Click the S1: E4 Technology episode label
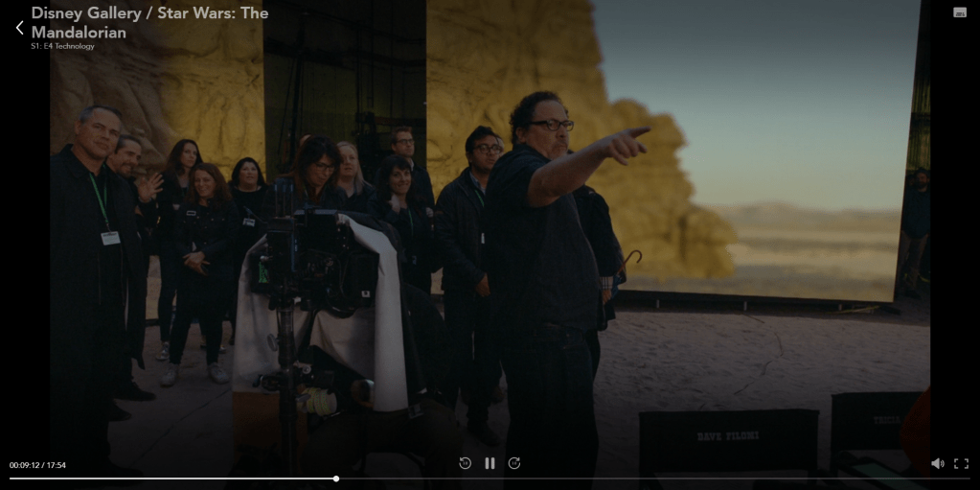980x490 pixels. pyautogui.click(x=62, y=46)
